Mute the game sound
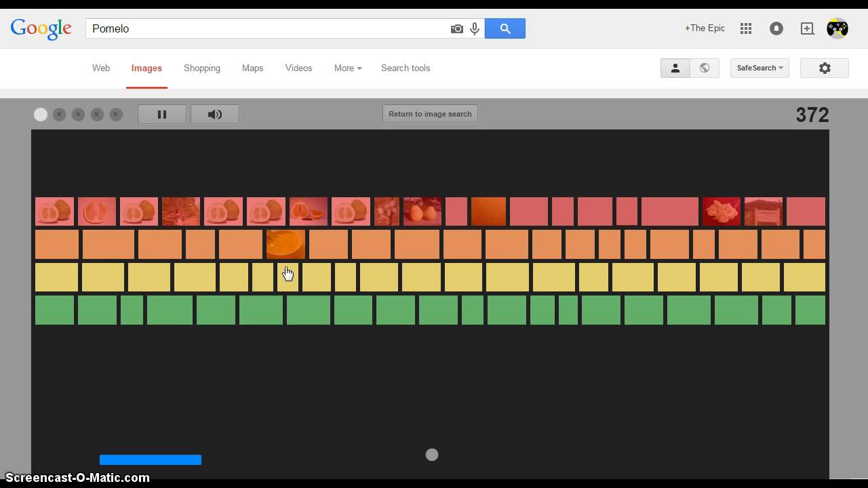 pyautogui.click(x=215, y=115)
